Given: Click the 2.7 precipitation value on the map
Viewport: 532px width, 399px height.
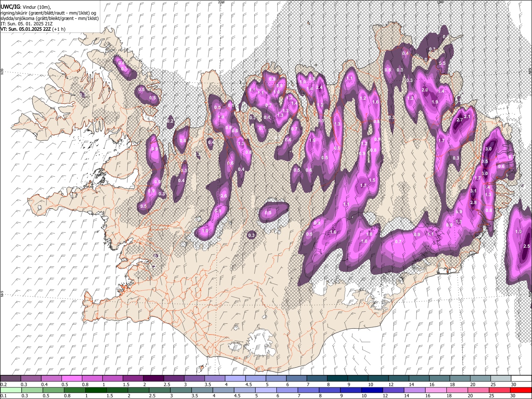Looking at the screenshot, I should coord(460,120).
